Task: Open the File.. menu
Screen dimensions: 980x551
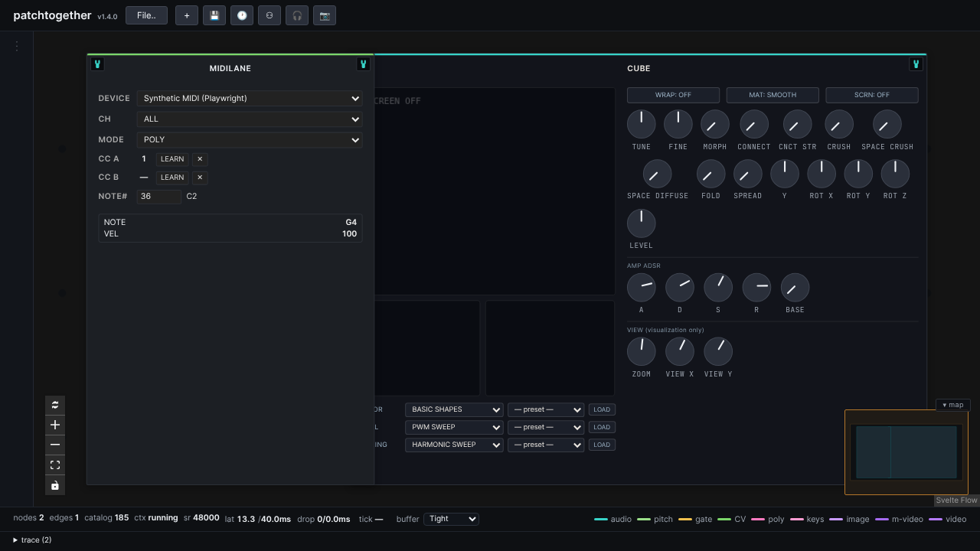Action: click(146, 15)
